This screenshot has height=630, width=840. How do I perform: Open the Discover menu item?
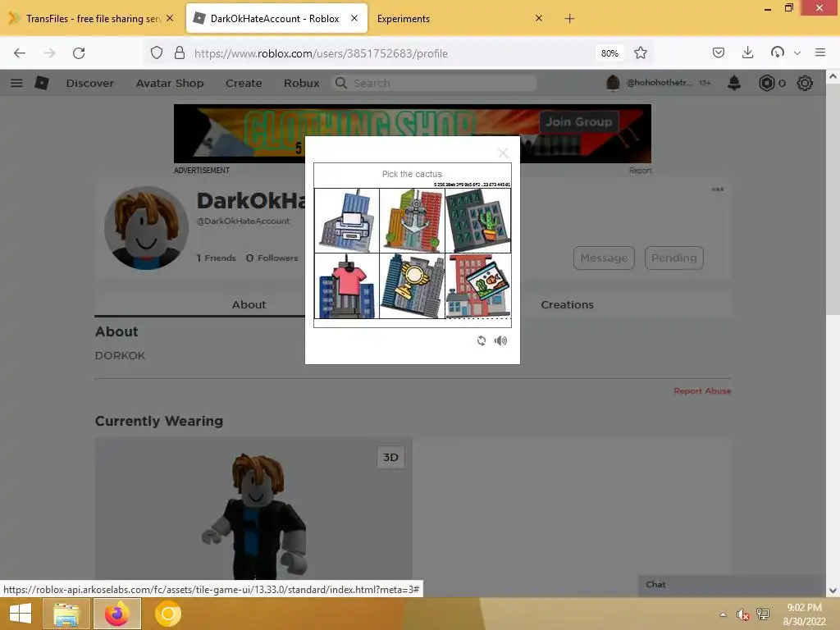click(89, 83)
